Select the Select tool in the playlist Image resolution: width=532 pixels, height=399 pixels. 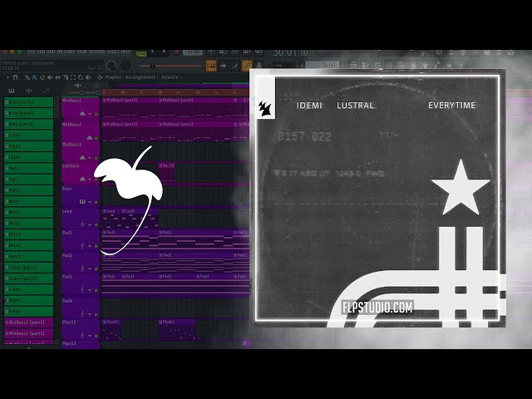coord(73,77)
